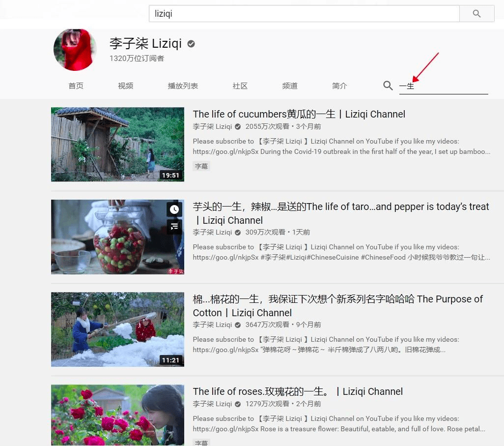Open the 棉花的一生 Cotton video title
The height and width of the screenshot is (446, 504).
click(x=338, y=306)
